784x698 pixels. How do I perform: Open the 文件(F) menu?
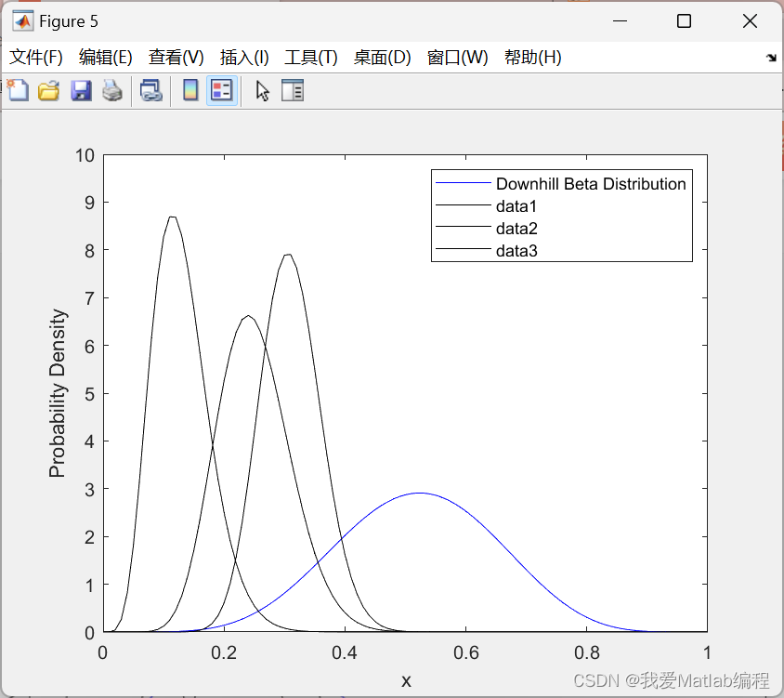click(x=36, y=58)
